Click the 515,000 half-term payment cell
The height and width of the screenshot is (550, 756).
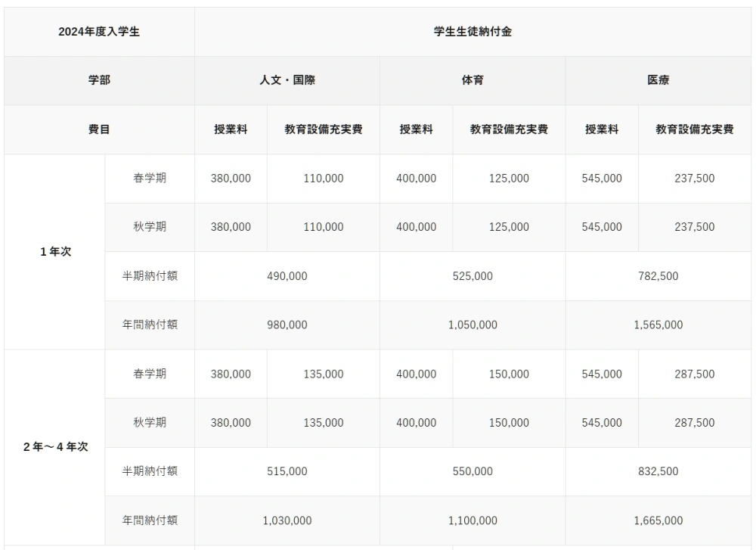[x=287, y=471]
